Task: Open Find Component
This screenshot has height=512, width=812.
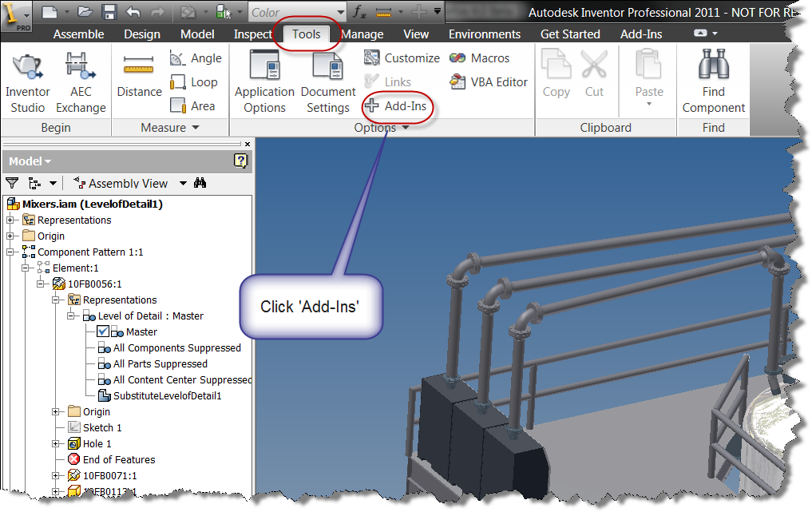Action: 713,80
